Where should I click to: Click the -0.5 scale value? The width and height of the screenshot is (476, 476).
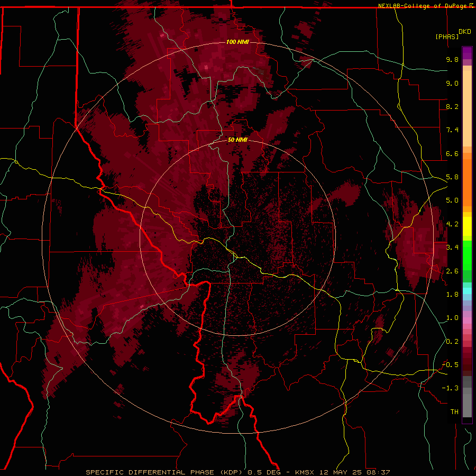pyautogui.click(x=450, y=365)
